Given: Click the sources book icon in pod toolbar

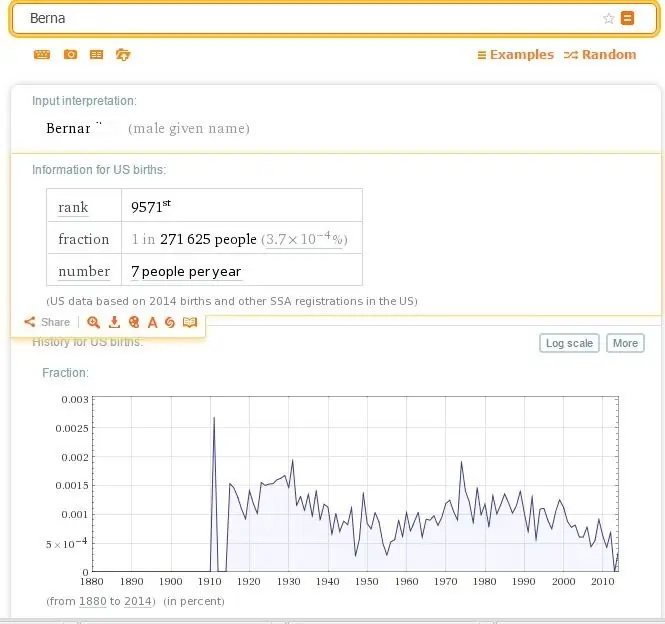Looking at the screenshot, I should (190, 322).
